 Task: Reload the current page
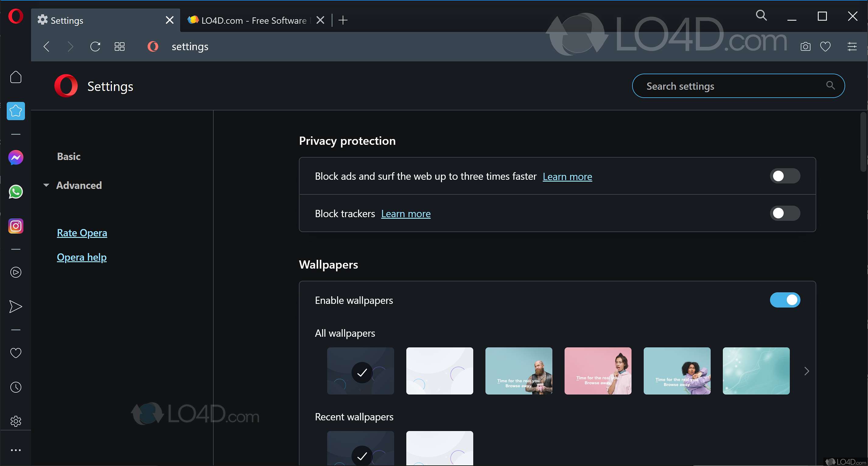point(95,47)
